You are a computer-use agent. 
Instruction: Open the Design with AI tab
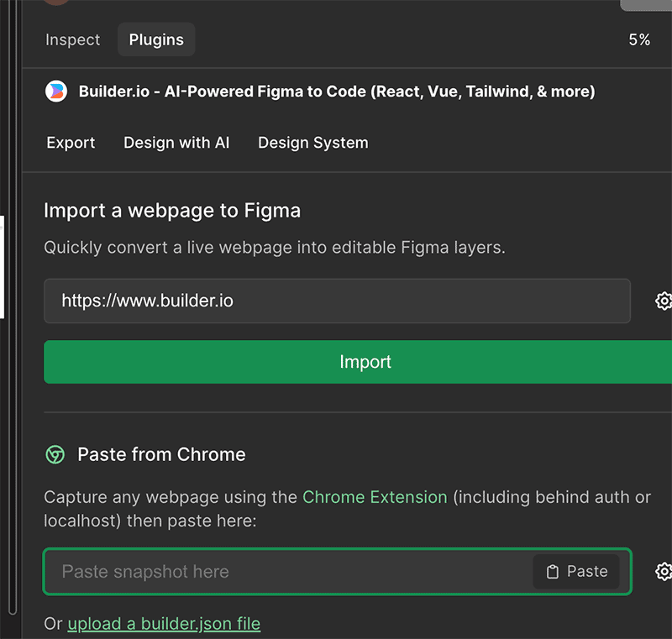176,143
